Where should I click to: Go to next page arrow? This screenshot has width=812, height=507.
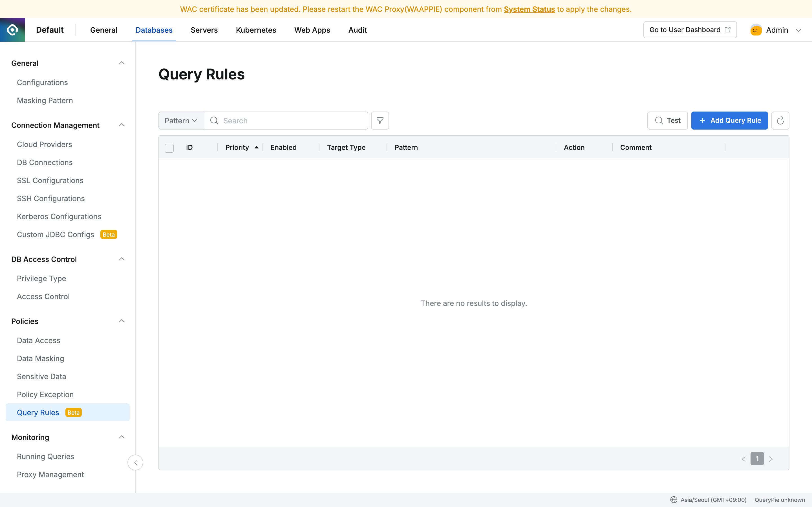click(771, 459)
